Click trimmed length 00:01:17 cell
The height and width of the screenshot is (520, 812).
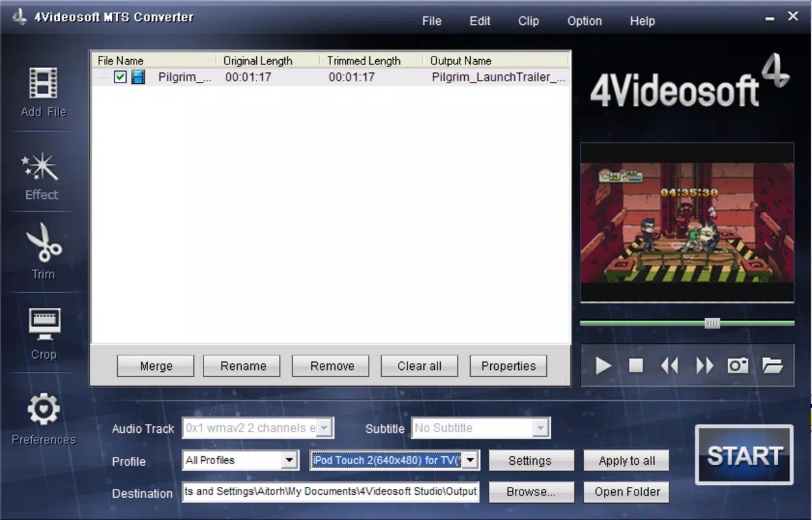(x=352, y=77)
